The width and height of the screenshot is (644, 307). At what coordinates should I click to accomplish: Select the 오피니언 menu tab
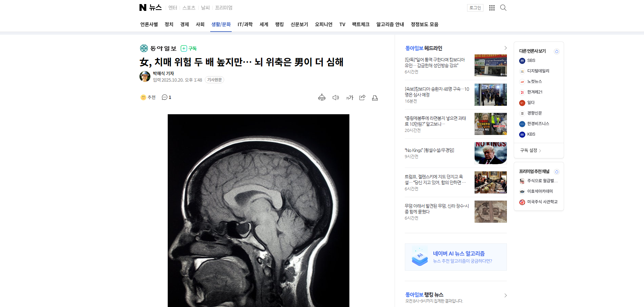click(x=324, y=24)
